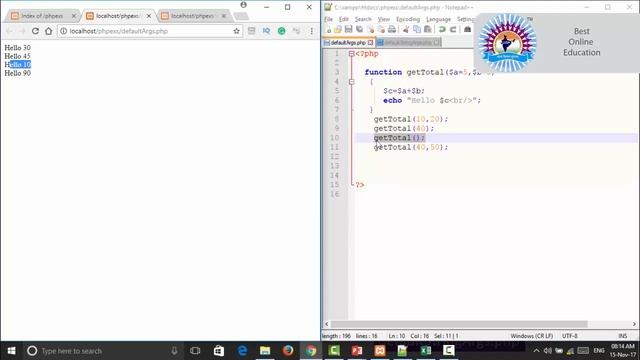
Task: Click scroll left arrow in Notepad++
Action: (327, 324)
